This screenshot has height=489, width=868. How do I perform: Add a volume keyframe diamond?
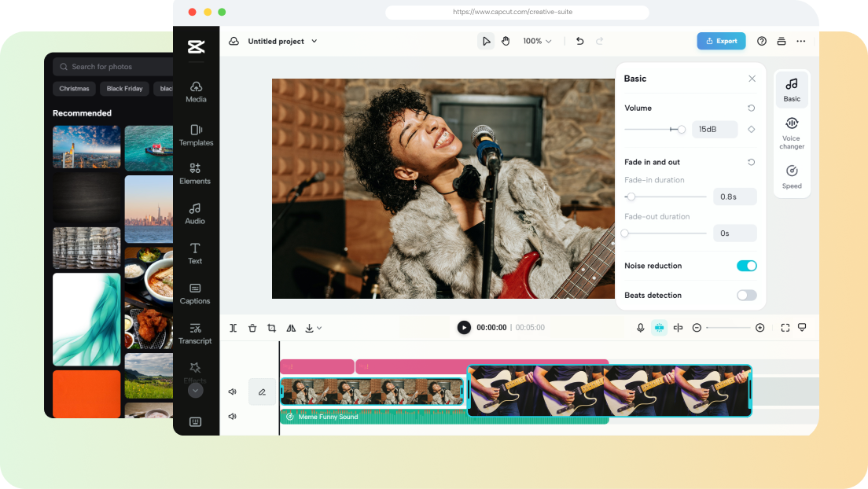pos(751,129)
